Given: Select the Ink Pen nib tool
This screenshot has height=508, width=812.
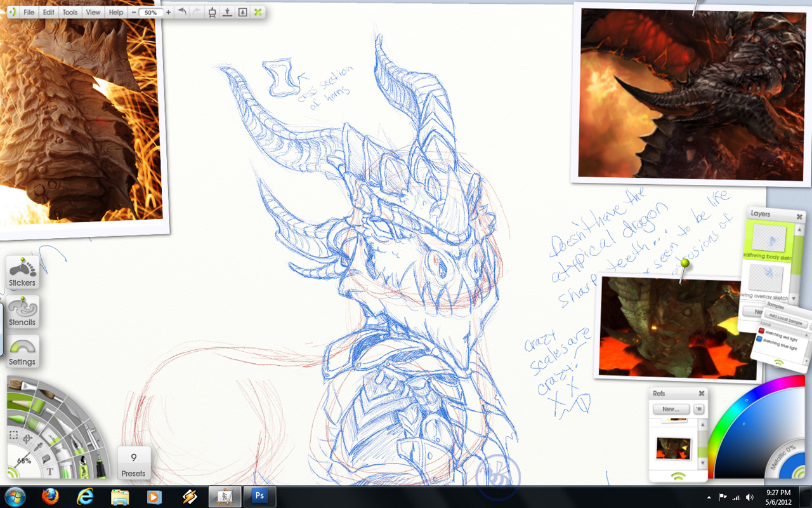Looking at the screenshot, I should pyautogui.click(x=77, y=445).
